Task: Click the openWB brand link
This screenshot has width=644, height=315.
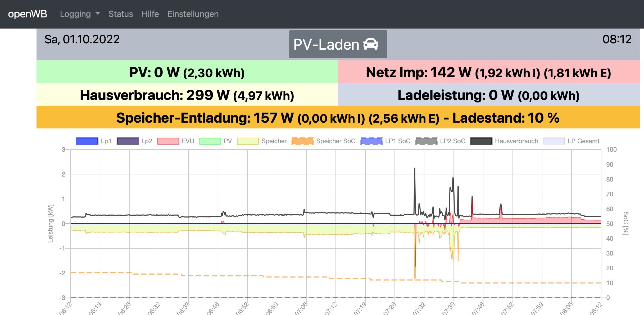Action: tap(28, 14)
